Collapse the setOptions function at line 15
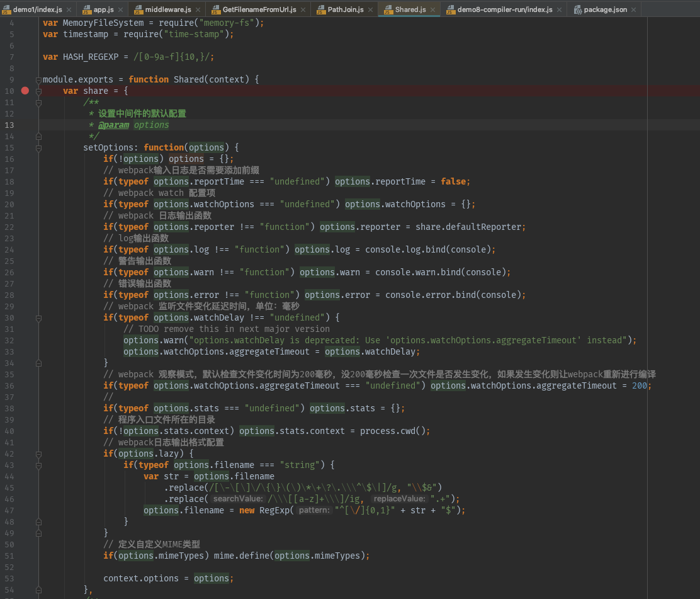 coord(39,148)
